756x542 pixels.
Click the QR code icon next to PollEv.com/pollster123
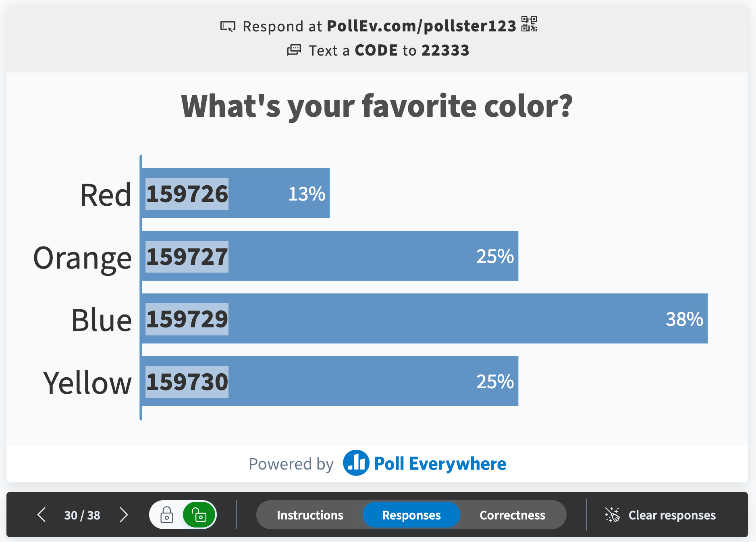point(529,24)
